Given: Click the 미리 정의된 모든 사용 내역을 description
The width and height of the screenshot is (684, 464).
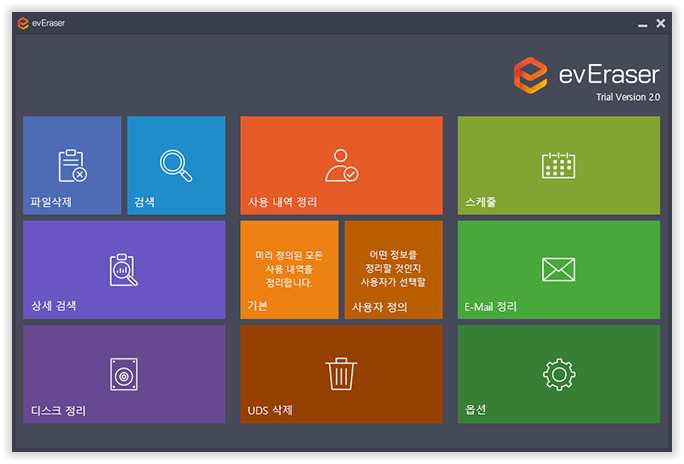Looking at the screenshot, I should pos(289,269).
